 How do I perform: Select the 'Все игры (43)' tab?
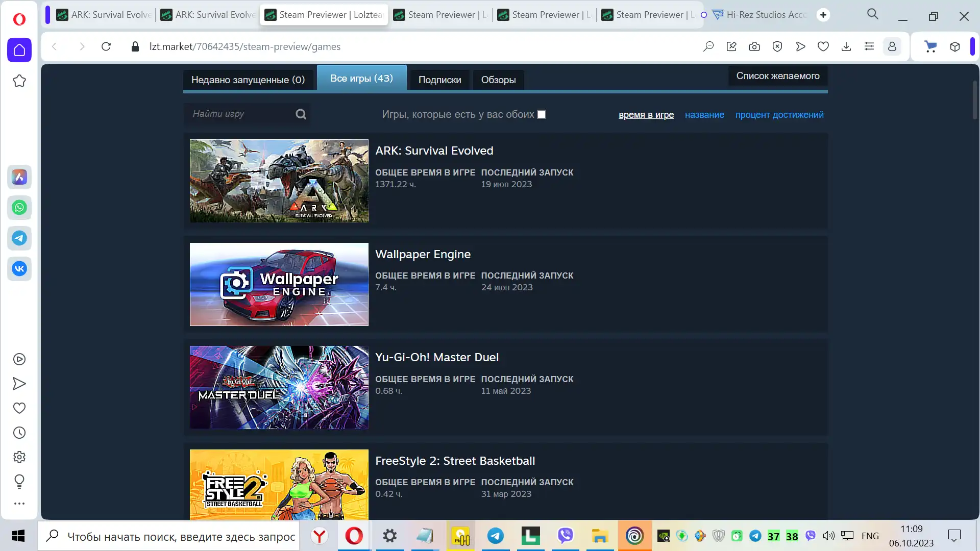pyautogui.click(x=361, y=78)
